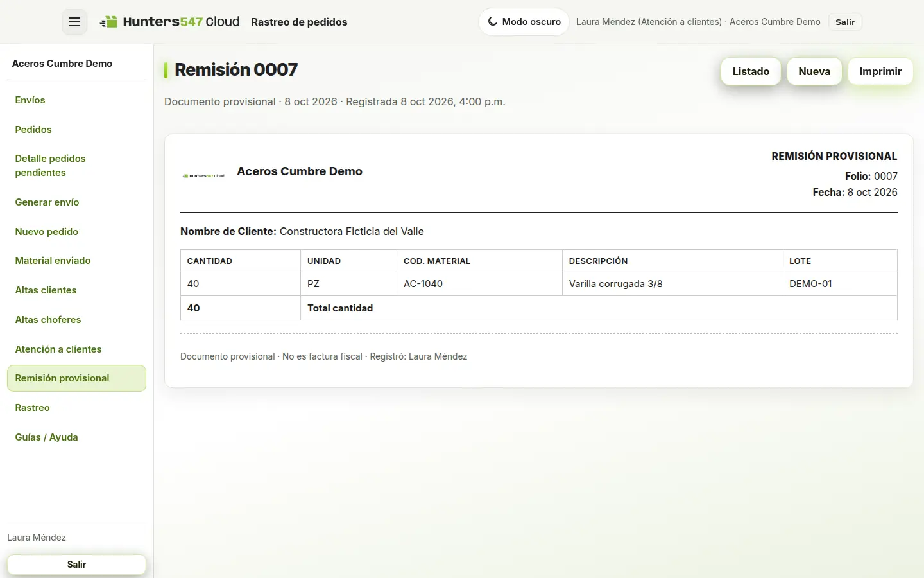Enable Modo oscuro dark mode
The width and height of the screenshot is (924, 578).
[524, 22]
